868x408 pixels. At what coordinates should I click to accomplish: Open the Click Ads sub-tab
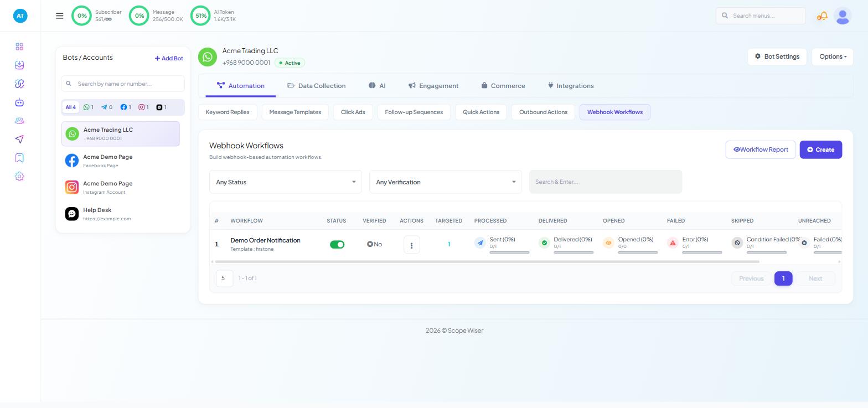353,112
